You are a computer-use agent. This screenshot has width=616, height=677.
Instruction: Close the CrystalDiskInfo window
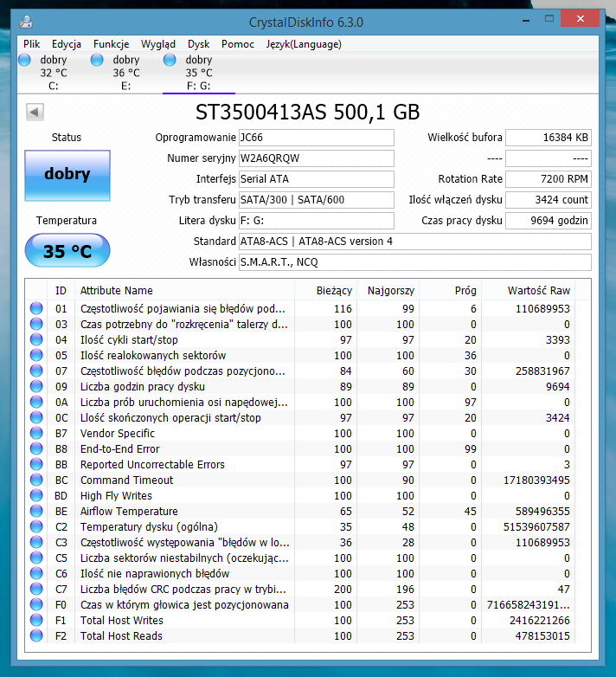click(x=581, y=18)
